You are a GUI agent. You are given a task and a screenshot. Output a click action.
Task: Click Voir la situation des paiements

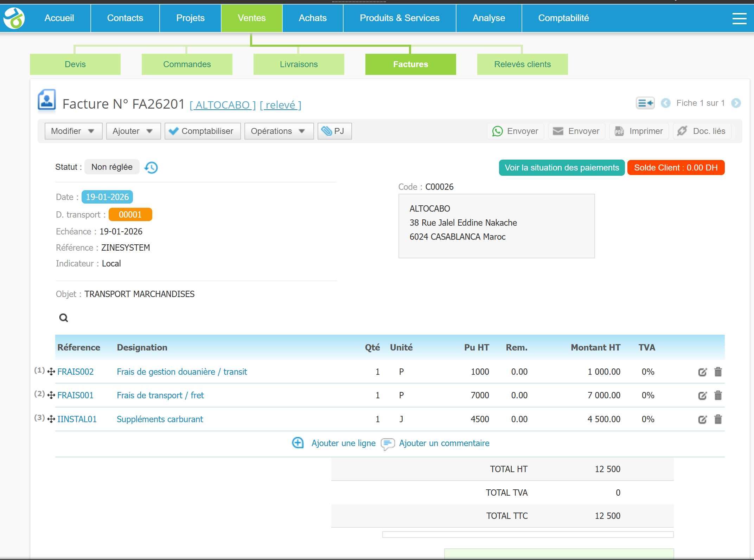pyautogui.click(x=562, y=168)
